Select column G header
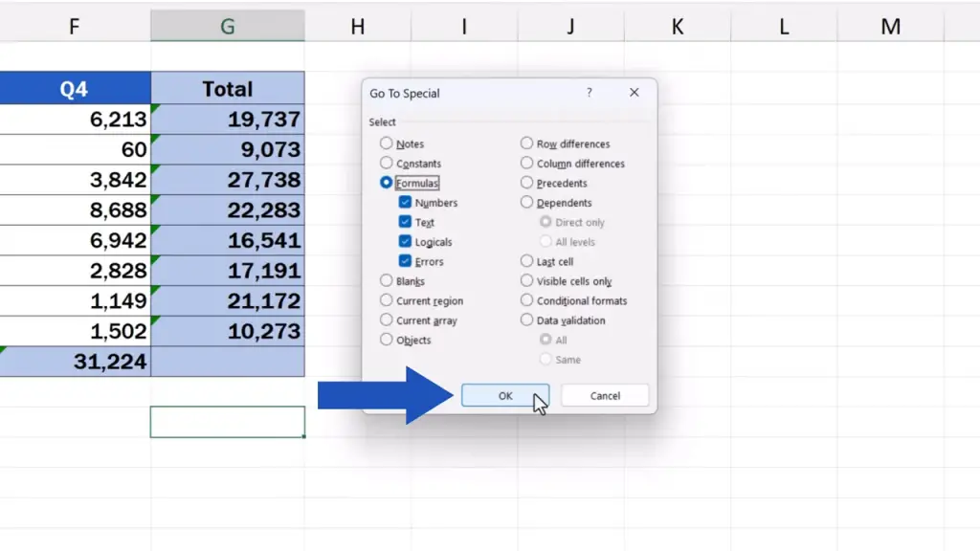Screen dimensions: 980x551 click(x=227, y=27)
